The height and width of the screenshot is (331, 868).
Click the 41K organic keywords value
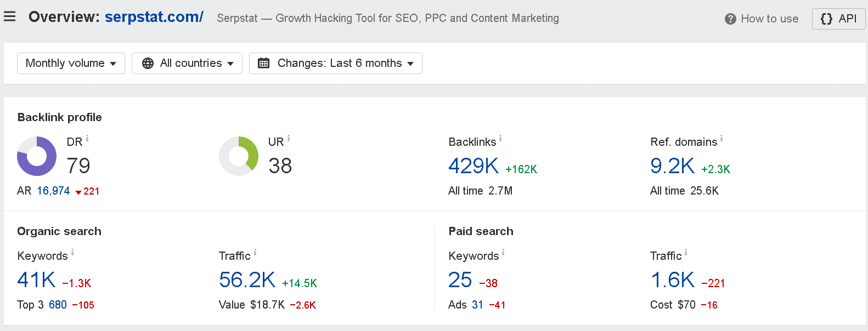click(x=36, y=279)
